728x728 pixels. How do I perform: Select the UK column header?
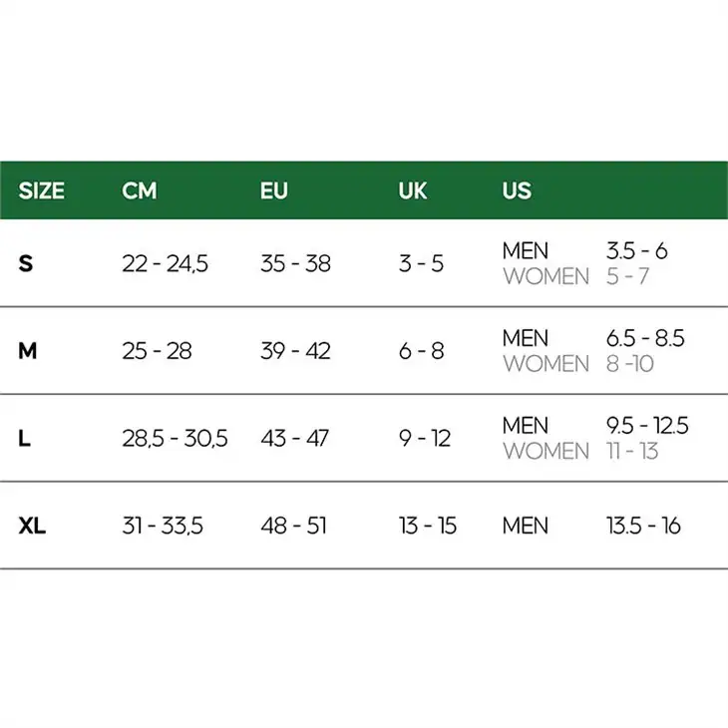click(x=414, y=190)
